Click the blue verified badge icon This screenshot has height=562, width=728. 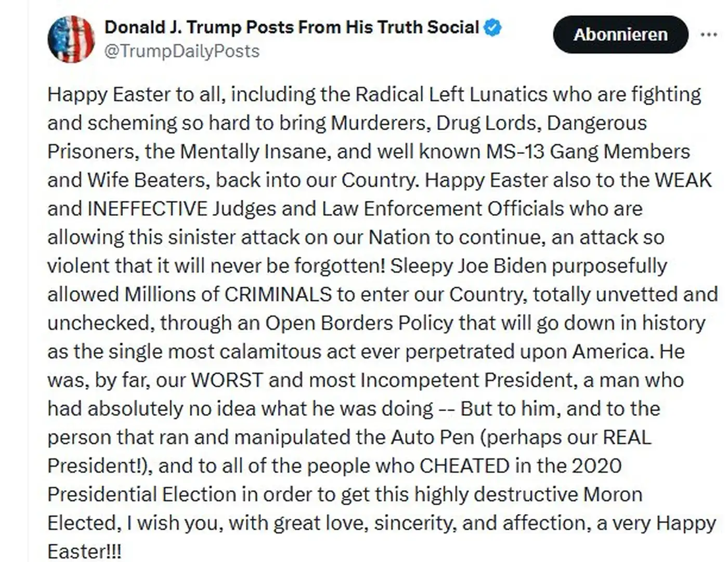click(493, 27)
